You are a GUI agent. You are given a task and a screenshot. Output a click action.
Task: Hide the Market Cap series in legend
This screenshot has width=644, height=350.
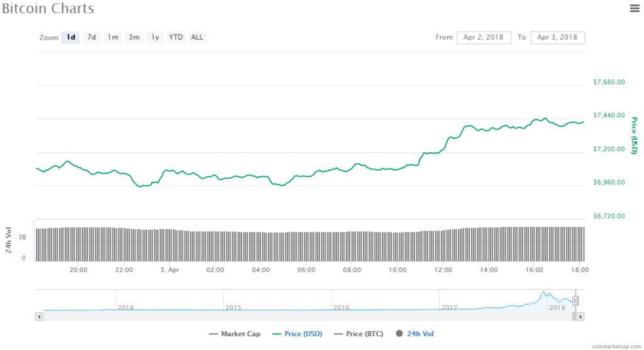235,334
